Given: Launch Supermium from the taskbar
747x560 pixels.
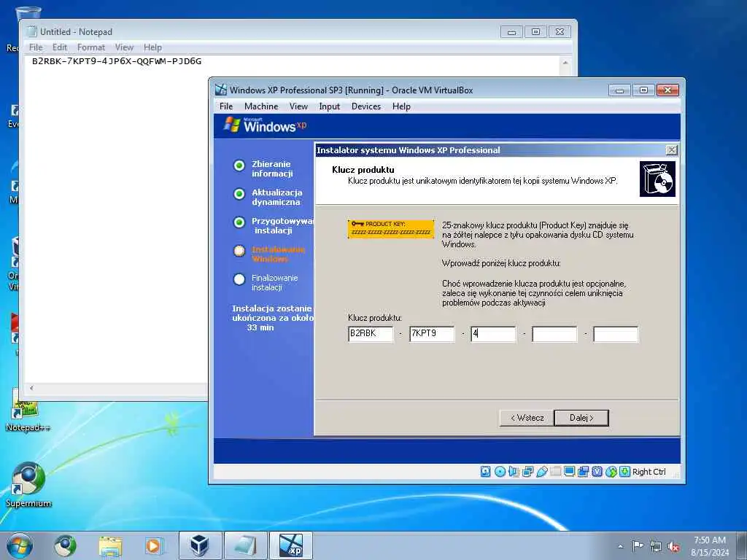Looking at the screenshot, I should coord(65,545).
